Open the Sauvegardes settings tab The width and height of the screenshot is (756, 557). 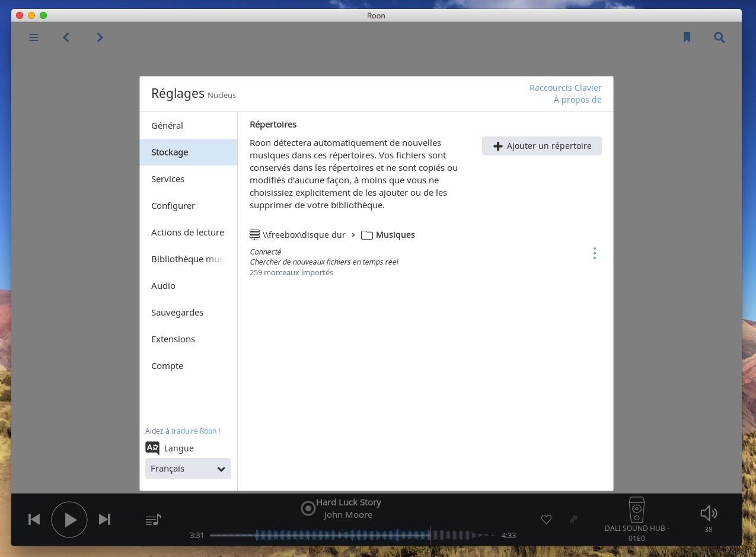coord(189,313)
